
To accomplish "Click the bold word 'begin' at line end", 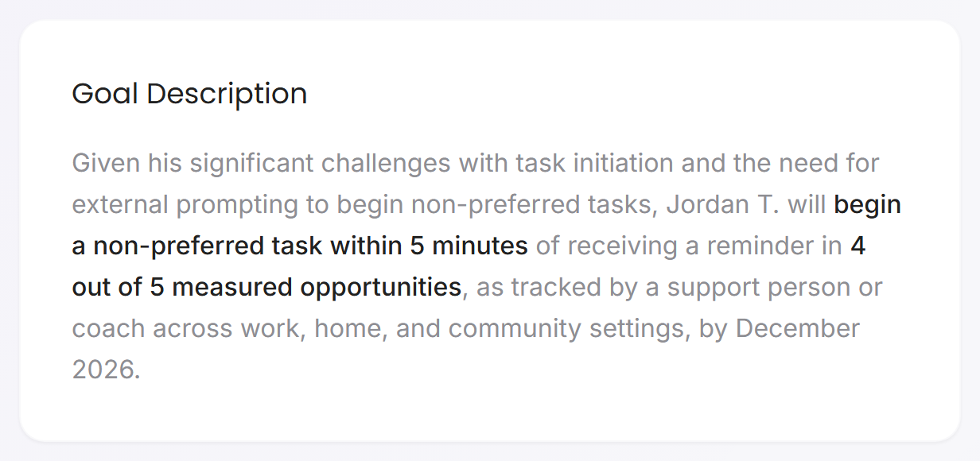I will [x=868, y=204].
